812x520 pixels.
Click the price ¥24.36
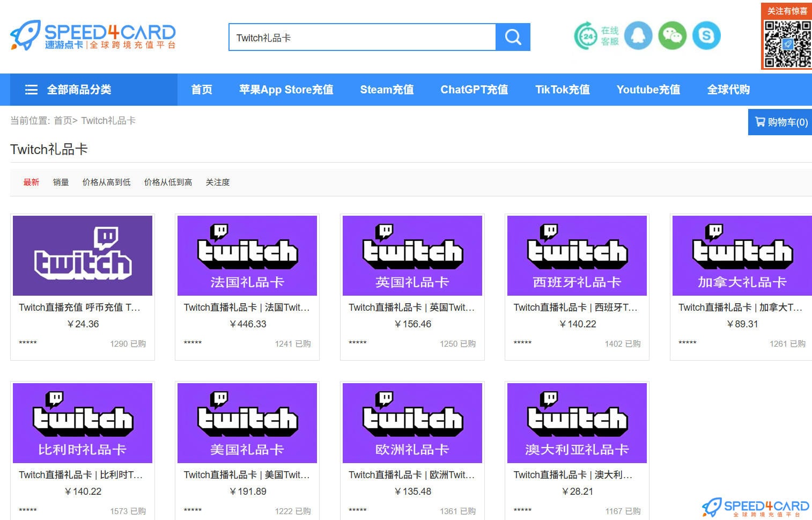(83, 324)
